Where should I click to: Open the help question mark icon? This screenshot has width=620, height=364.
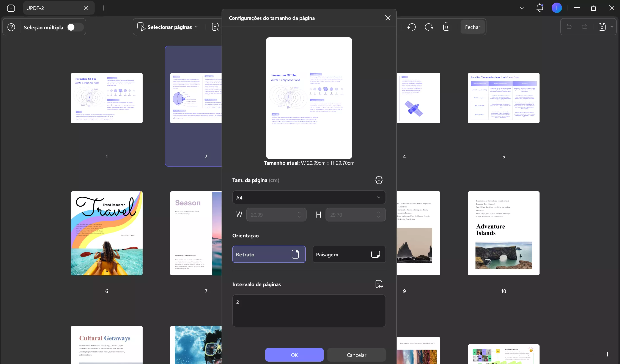click(x=11, y=27)
